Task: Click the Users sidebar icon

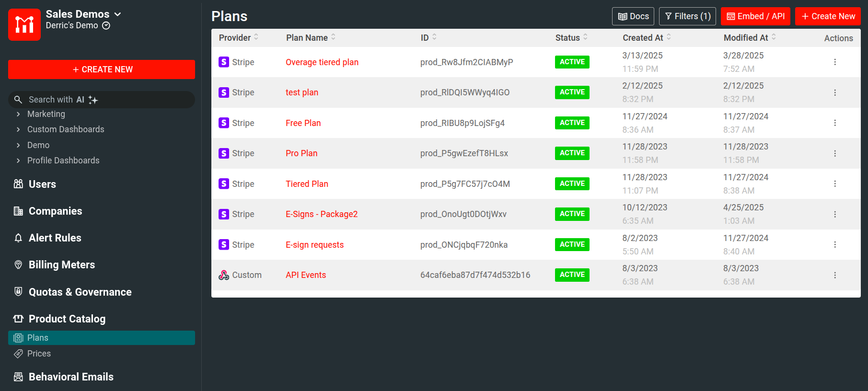Action: (18, 184)
